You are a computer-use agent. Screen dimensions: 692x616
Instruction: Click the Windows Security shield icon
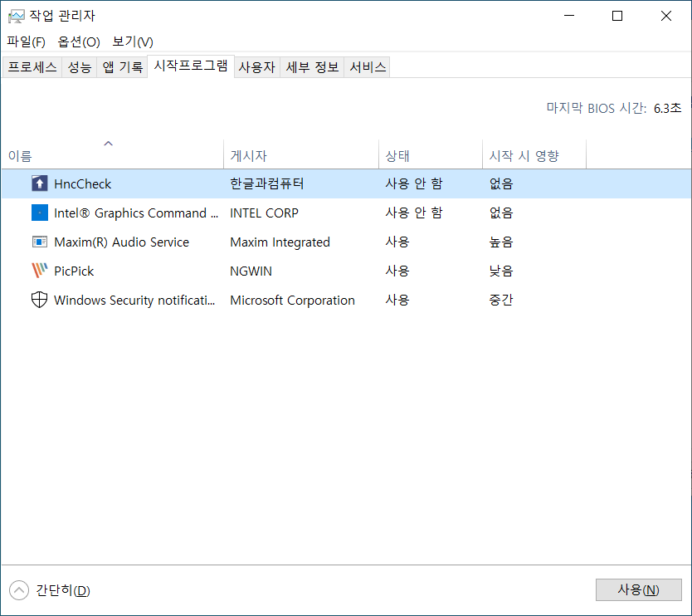[x=39, y=300]
